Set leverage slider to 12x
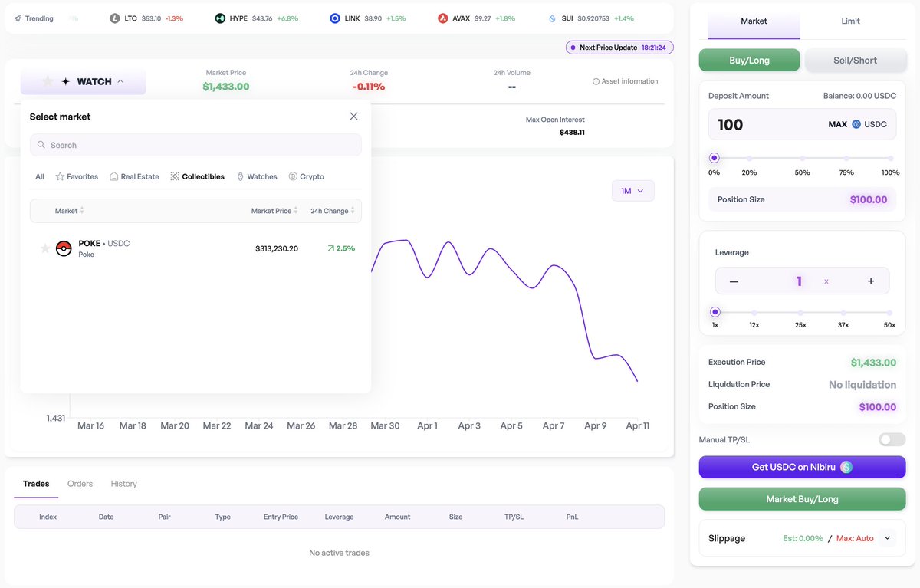This screenshot has width=920, height=588. click(754, 312)
